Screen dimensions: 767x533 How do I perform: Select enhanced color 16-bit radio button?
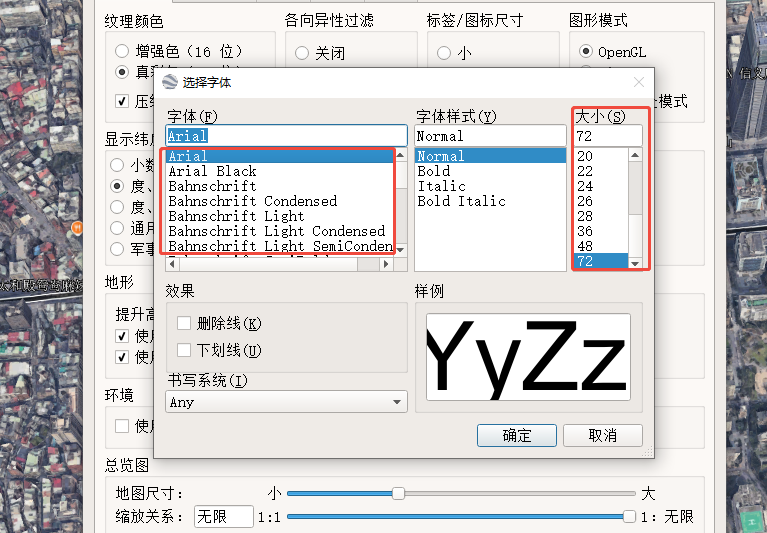(122, 51)
